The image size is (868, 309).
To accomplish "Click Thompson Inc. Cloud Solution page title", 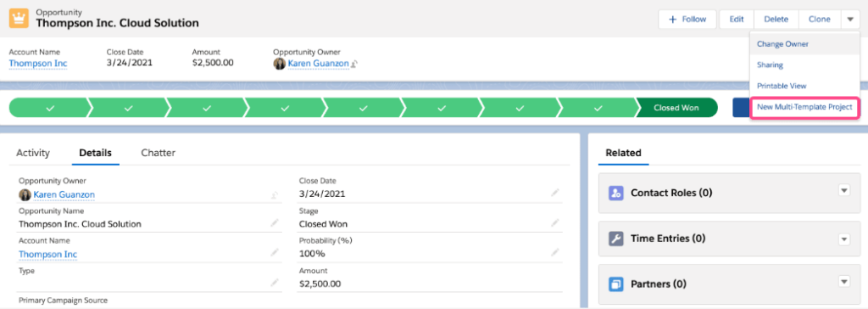I will point(117,23).
